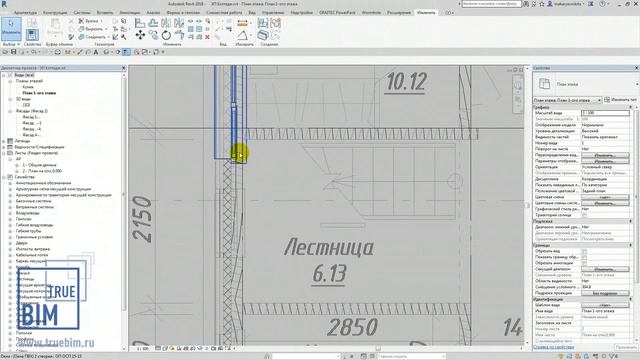The width and height of the screenshot is (640, 360).
Task: Toggle Show crop region visible checkbox
Action: pyautogui.click(x=584, y=258)
